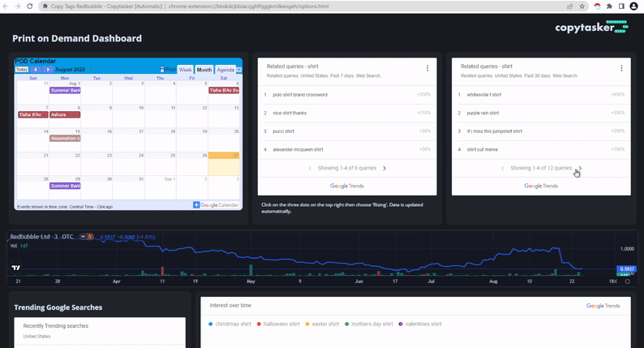Open the Chrome profile avatar
This screenshot has width=644, height=348.
pyautogui.click(x=633, y=6)
